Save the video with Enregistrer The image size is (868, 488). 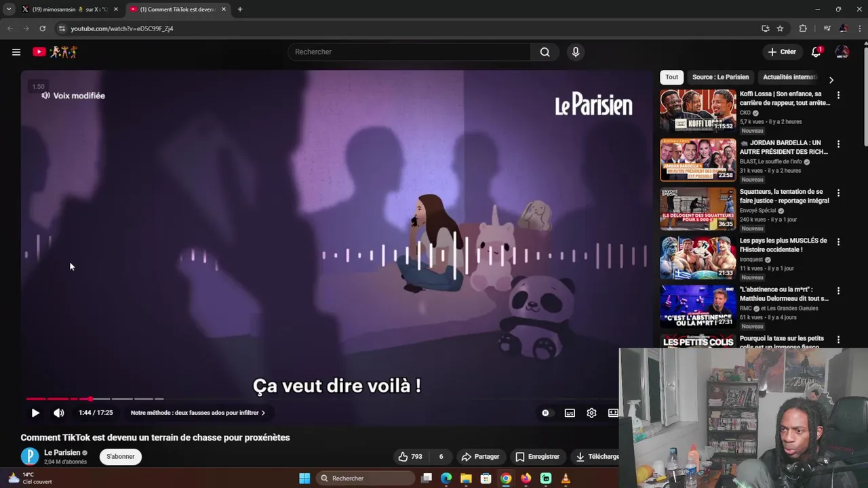(537, 457)
